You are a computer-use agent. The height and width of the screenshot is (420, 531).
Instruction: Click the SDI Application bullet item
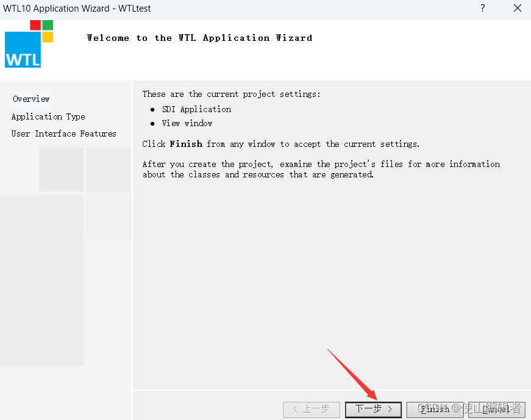coord(196,109)
